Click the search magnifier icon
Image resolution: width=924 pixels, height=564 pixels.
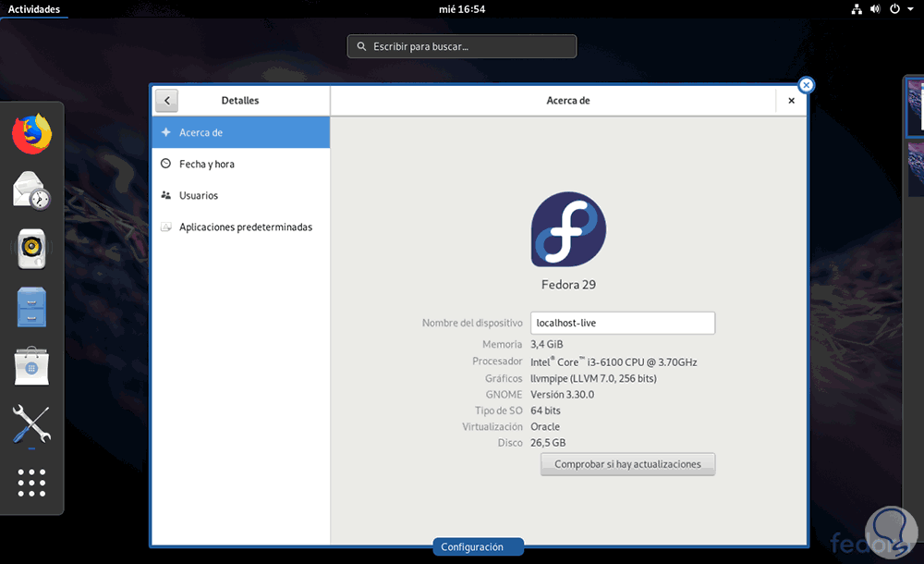click(361, 46)
